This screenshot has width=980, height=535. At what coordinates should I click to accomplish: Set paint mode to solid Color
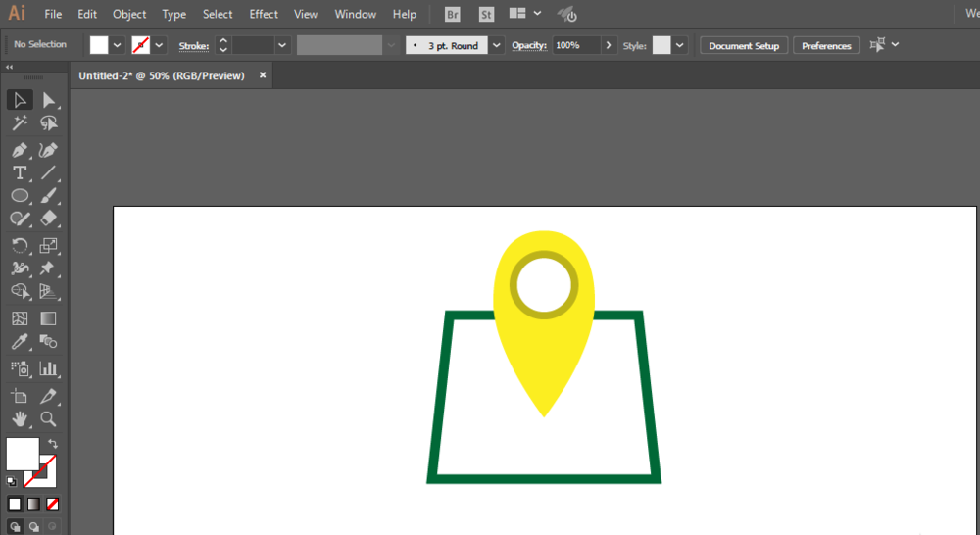pos(15,504)
